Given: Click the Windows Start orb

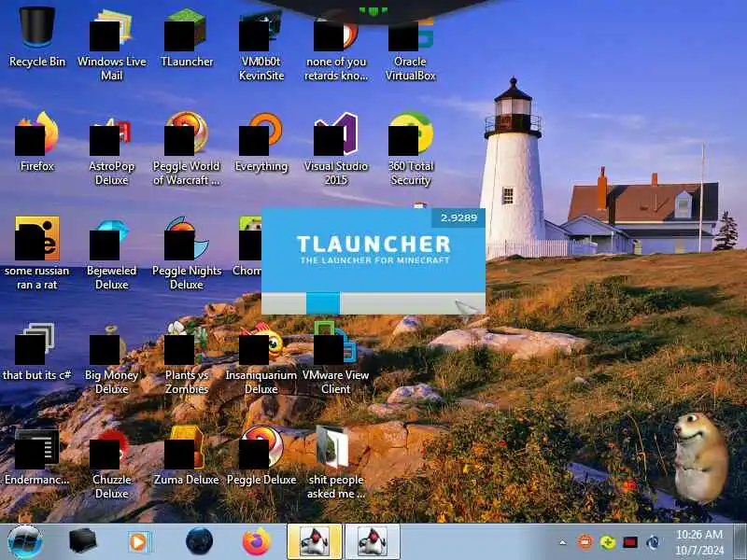Looking at the screenshot, I should [24, 541].
